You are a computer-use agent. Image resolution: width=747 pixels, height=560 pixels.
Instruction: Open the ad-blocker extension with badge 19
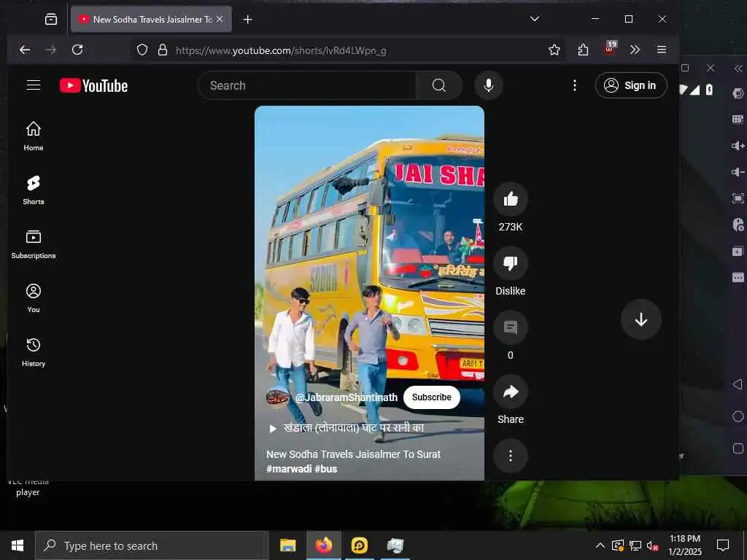(x=611, y=48)
